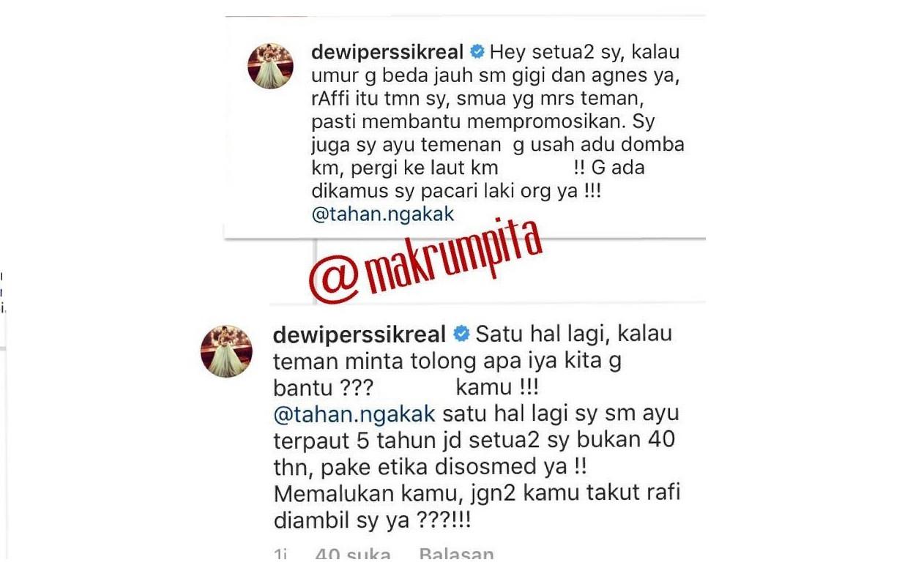Click the red @ symbol of the watermark
This screenshot has width=924, height=565.
(332, 282)
